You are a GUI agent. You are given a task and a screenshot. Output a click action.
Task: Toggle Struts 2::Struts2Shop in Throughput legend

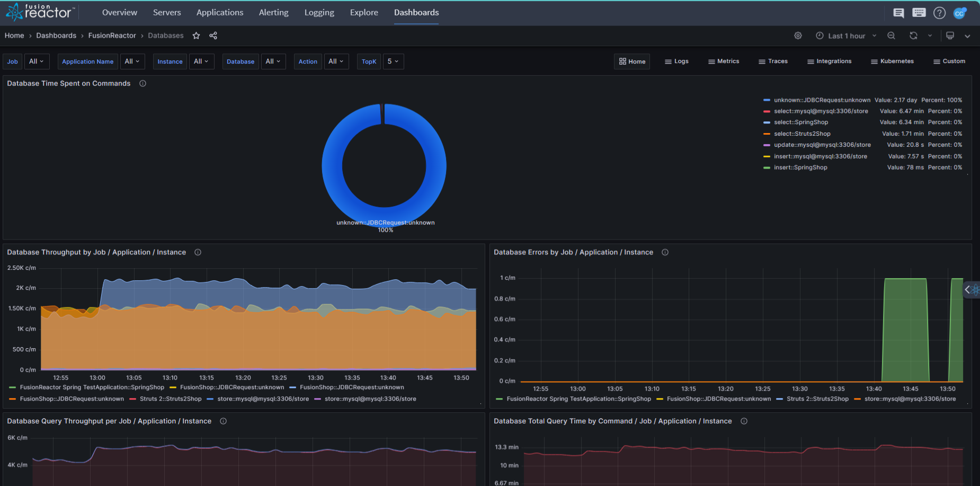[x=171, y=399]
